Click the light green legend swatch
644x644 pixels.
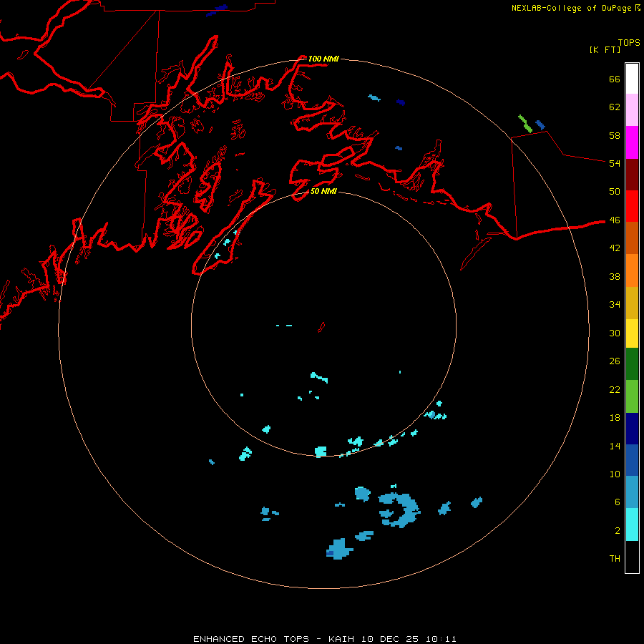[x=632, y=396]
